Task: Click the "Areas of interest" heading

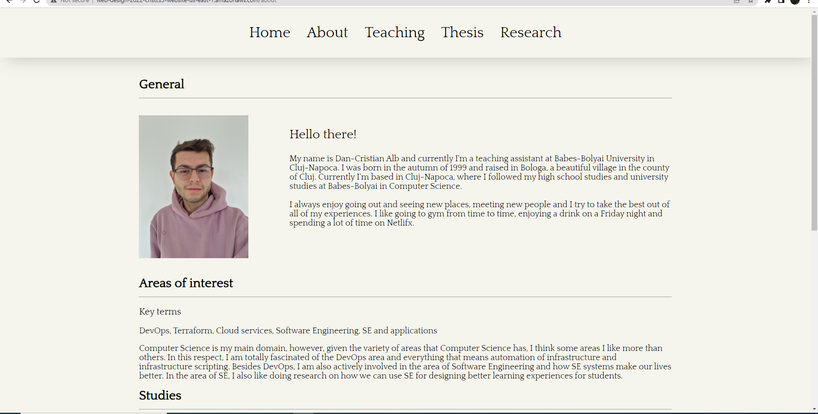Action: pos(186,283)
